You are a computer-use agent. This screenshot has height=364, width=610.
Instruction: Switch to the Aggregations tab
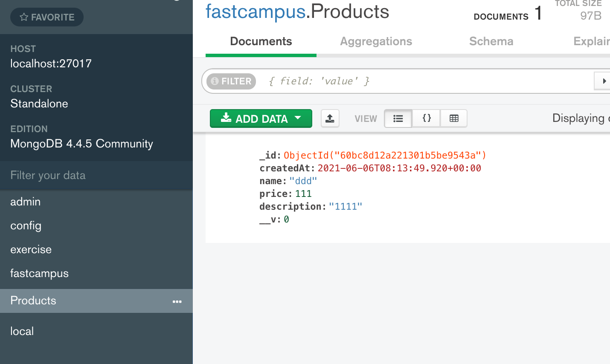[376, 41]
